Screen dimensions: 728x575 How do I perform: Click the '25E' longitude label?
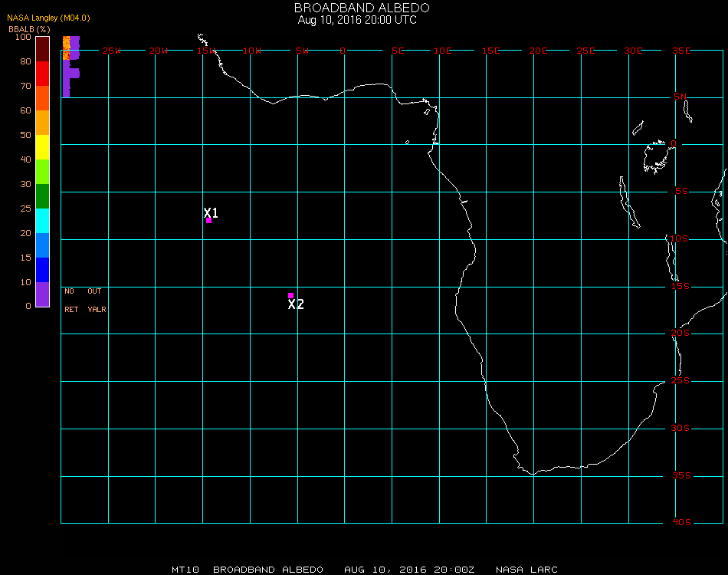pos(585,51)
